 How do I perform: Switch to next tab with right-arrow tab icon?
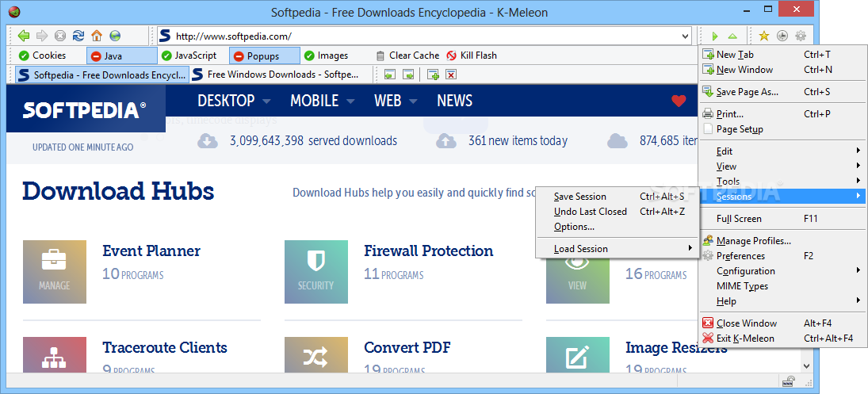(x=408, y=75)
